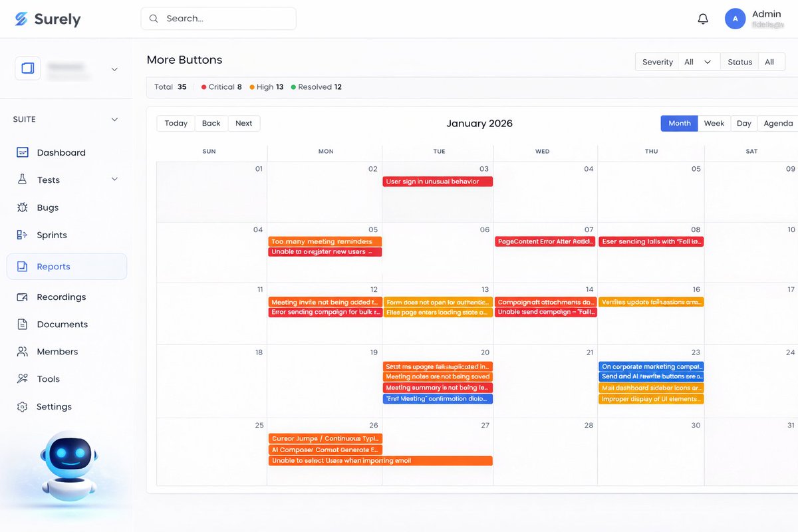Open 'Meeting notes are not being saved' event
The height and width of the screenshot is (532, 798).
pyautogui.click(x=438, y=376)
